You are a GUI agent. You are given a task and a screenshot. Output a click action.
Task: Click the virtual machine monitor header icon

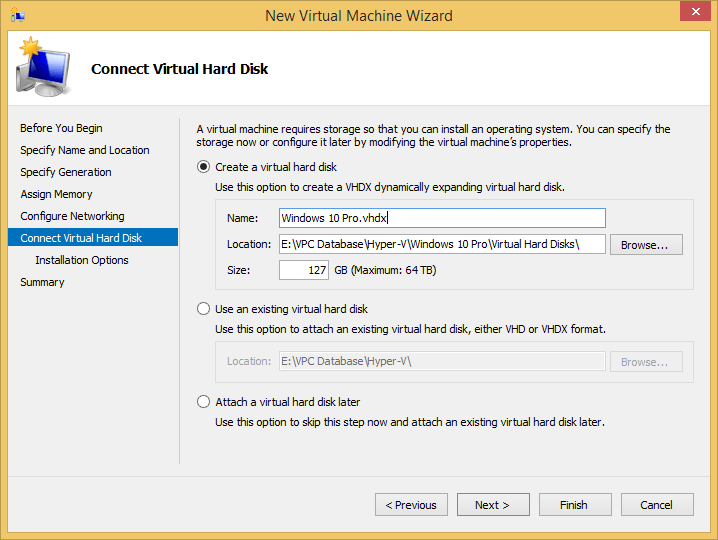point(42,68)
